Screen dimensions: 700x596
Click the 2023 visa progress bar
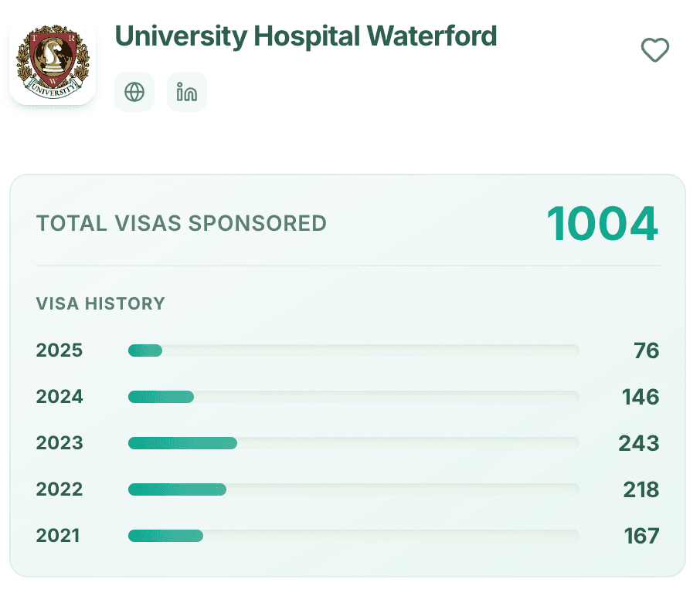click(x=353, y=443)
